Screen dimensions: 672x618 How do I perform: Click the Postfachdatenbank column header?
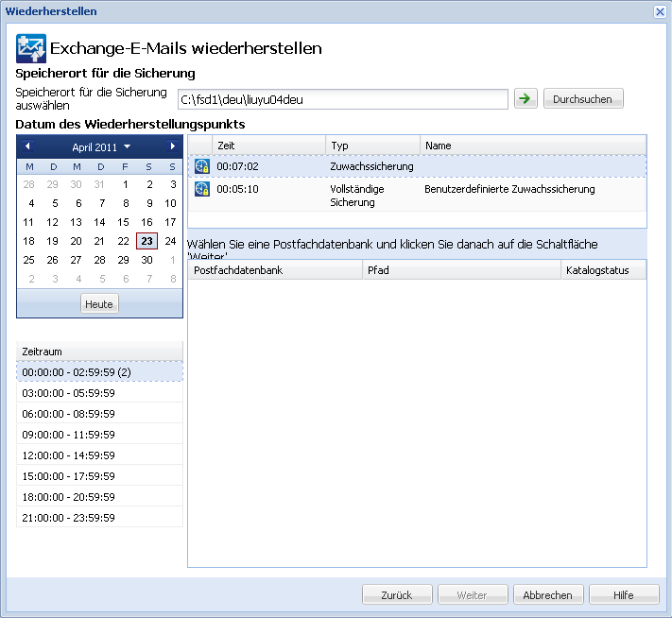(275, 271)
